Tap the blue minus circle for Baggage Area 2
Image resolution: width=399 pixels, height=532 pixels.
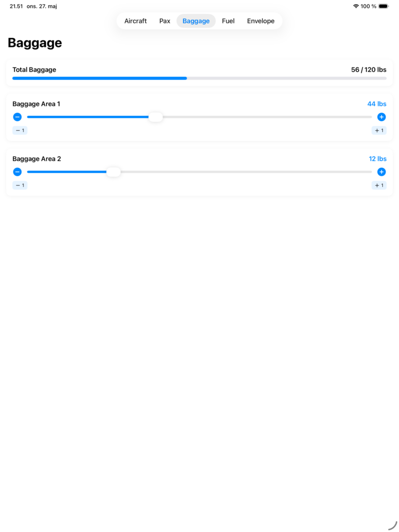(17, 172)
